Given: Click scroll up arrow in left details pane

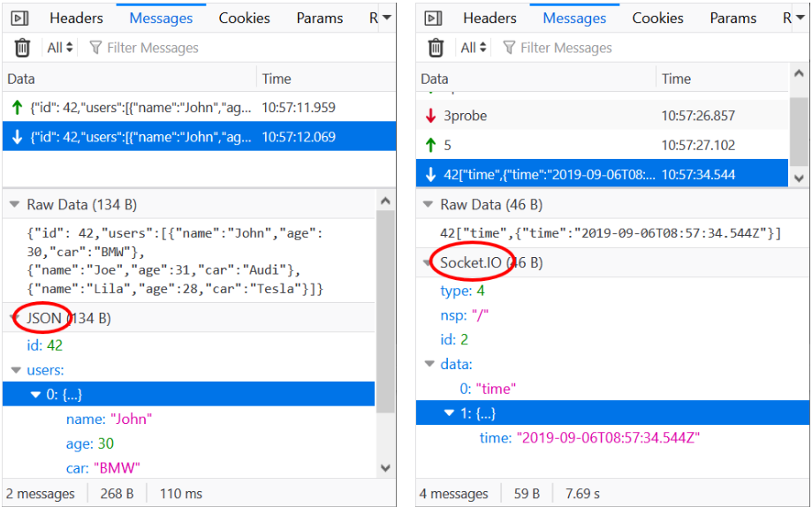Looking at the screenshot, I should (385, 201).
